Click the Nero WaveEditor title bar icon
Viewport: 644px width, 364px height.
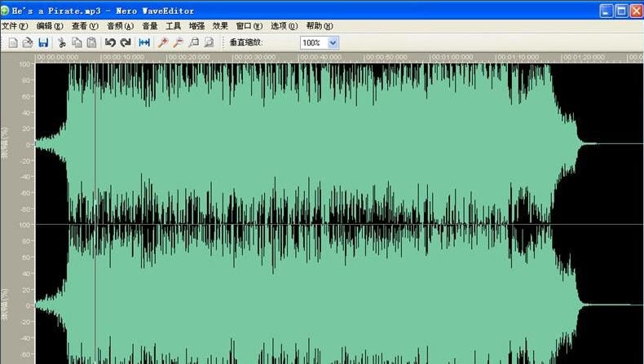(x=5, y=11)
